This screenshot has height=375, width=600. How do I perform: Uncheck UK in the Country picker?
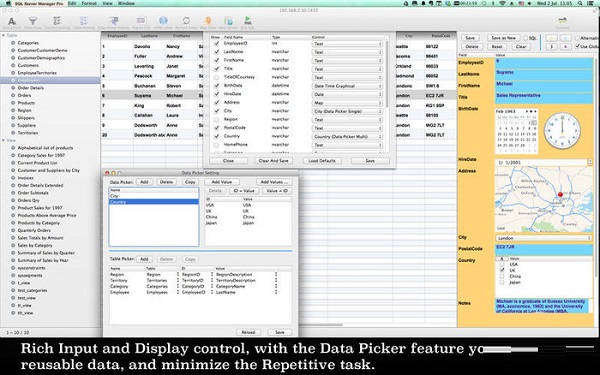[502, 270]
